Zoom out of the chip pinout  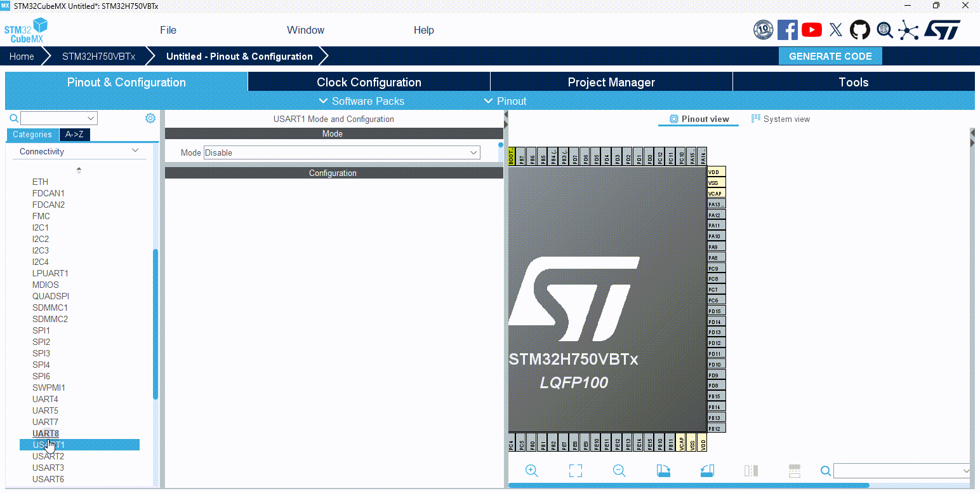pyautogui.click(x=619, y=471)
